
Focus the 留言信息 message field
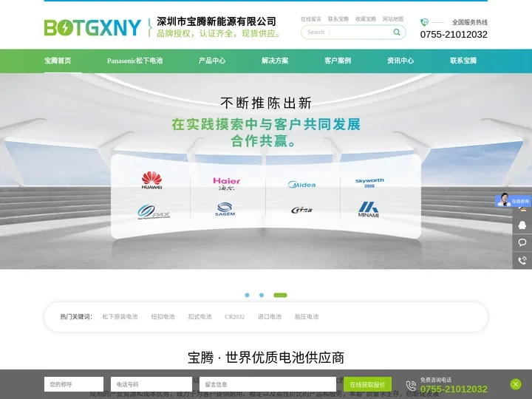click(x=267, y=384)
